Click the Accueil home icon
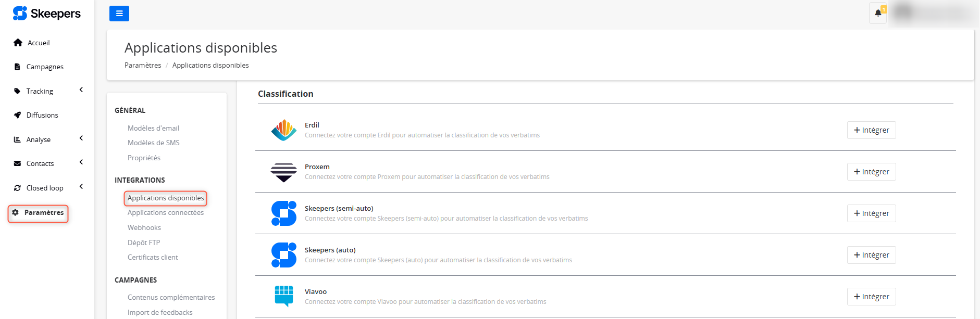 [18, 43]
